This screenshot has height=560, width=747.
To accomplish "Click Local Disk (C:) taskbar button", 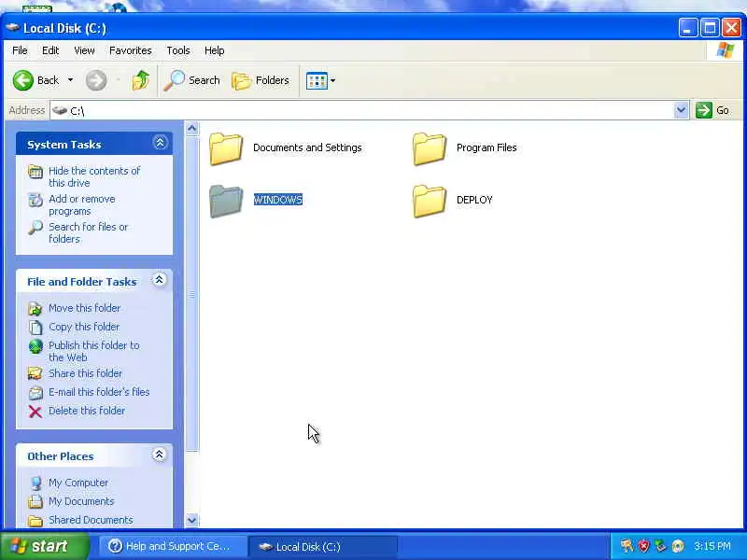I will pyautogui.click(x=323, y=546).
